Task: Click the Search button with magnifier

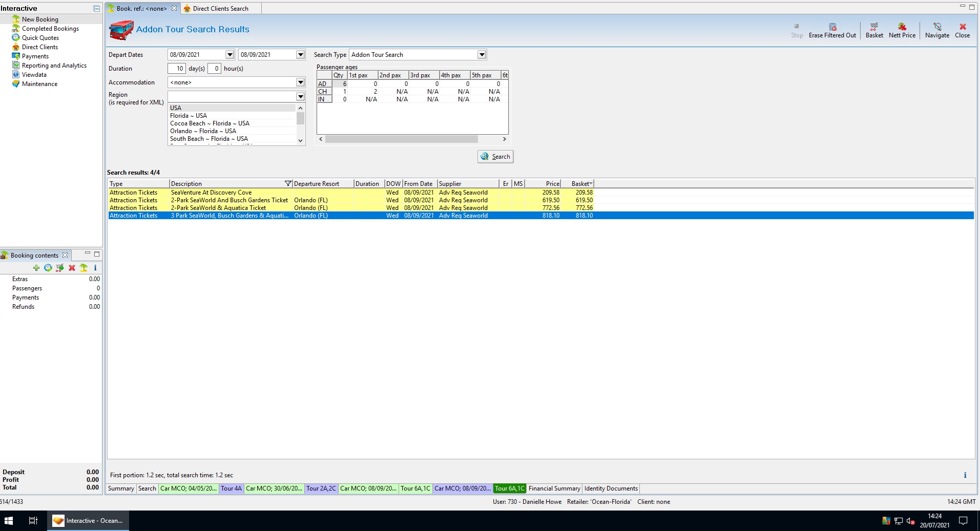Action: [x=495, y=157]
